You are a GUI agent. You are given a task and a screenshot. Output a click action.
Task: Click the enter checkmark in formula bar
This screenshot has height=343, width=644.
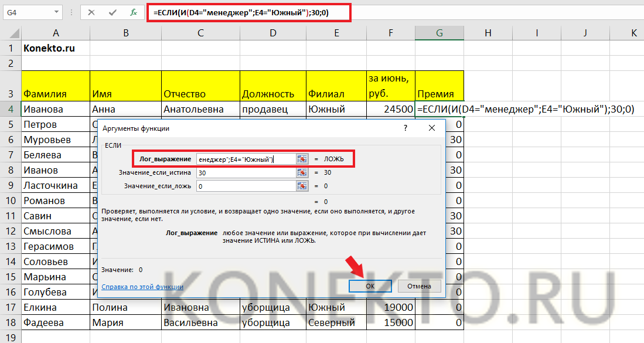112,12
